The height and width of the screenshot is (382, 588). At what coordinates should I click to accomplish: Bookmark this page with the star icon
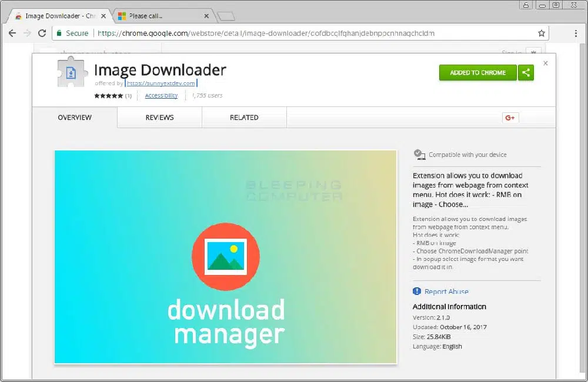click(542, 33)
